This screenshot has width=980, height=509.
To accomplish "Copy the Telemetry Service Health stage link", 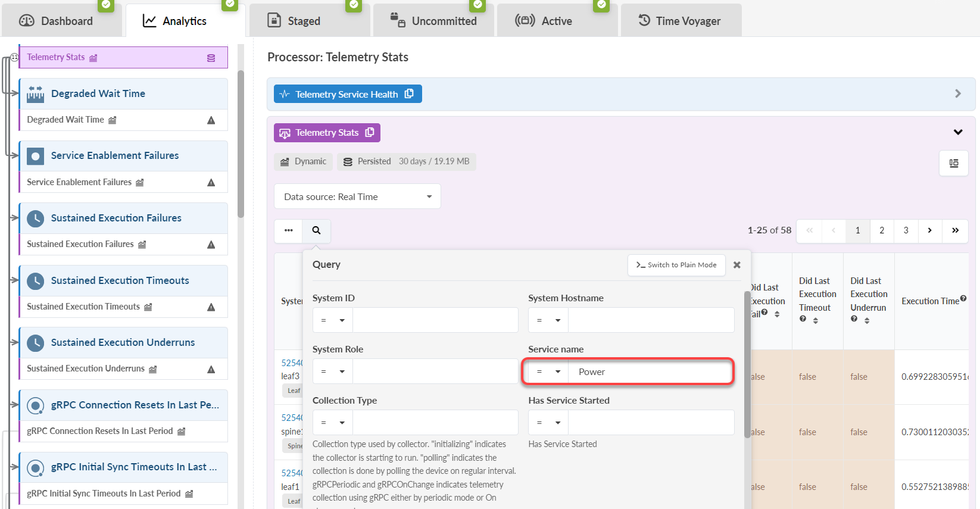I will 409,94.
